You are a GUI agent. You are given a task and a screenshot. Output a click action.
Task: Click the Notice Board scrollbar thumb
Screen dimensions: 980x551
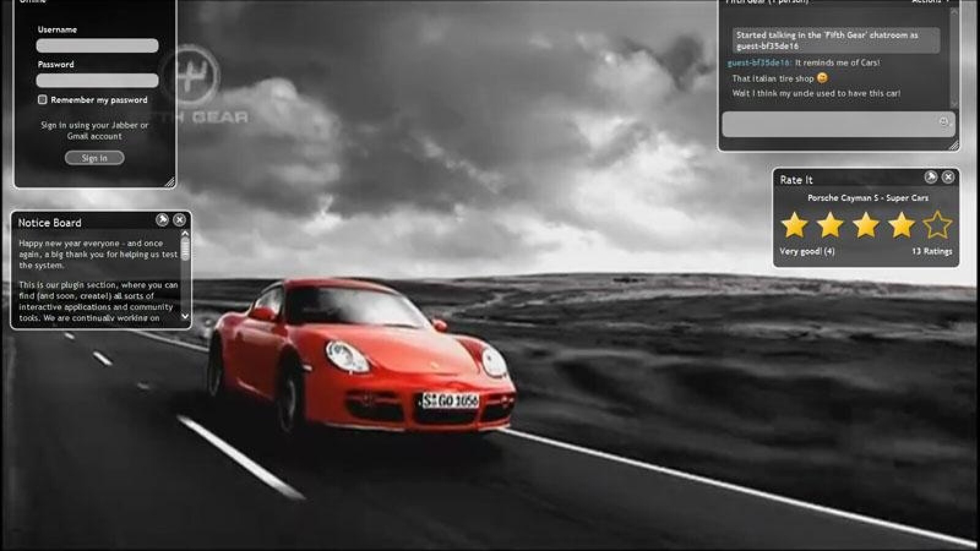185,249
